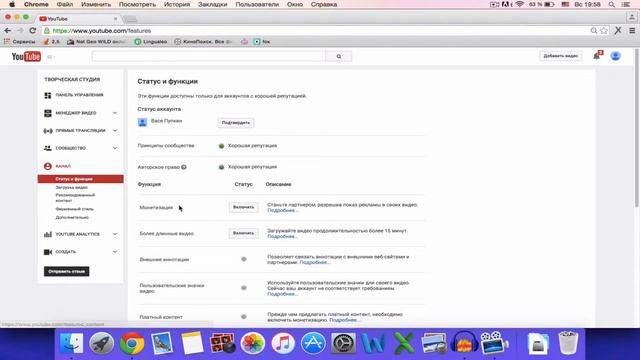
Task: Click the browser address bar
Action: point(318,31)
